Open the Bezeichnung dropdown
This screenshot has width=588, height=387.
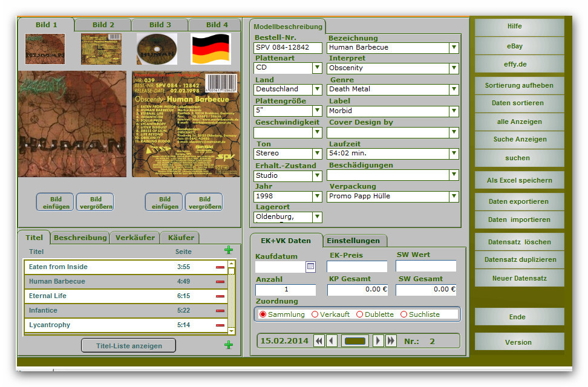(x=454, y=48)
